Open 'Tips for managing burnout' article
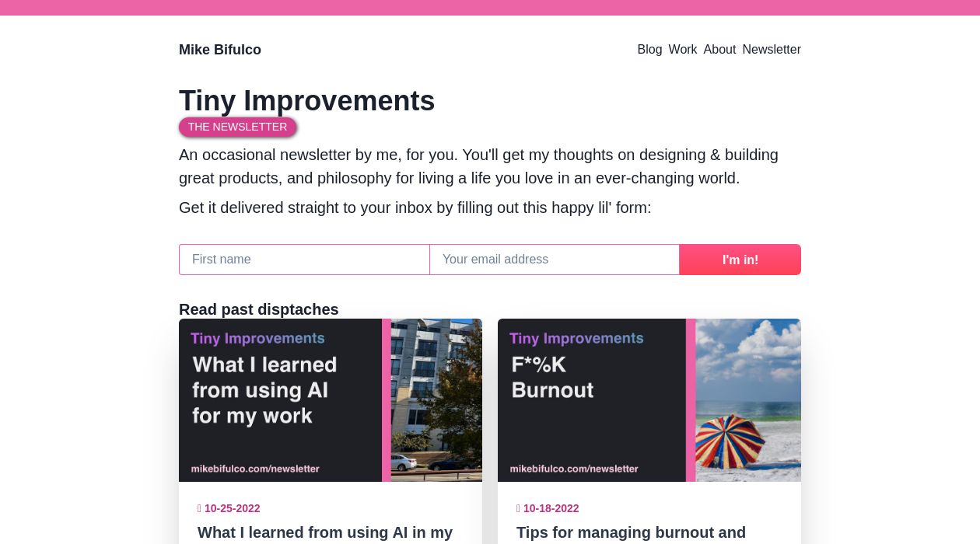The height and width of the screenshot is (544, 980). coord(631,533)
